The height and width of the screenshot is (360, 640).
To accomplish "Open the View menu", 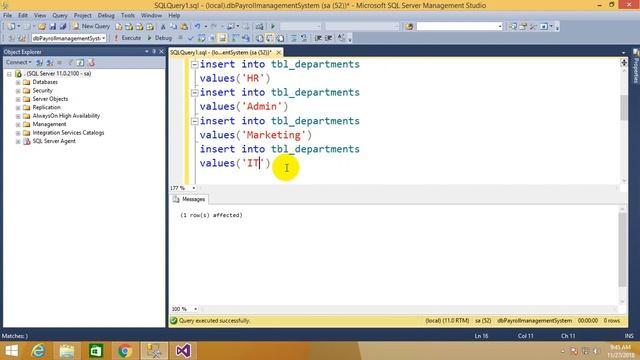I will (x=40, y=15).
